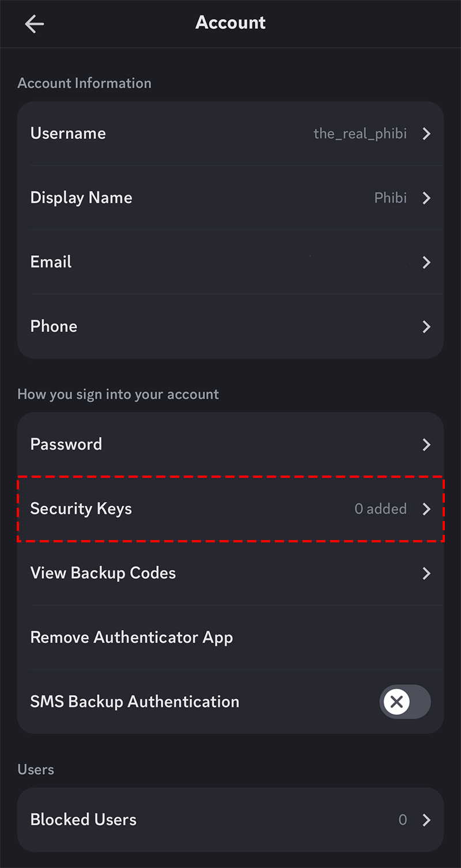Tap the arrow icon in the Email row
Image resolution: width=461 pixels, height=868 pixels.
pyautogui.click(x=426, y=263)
